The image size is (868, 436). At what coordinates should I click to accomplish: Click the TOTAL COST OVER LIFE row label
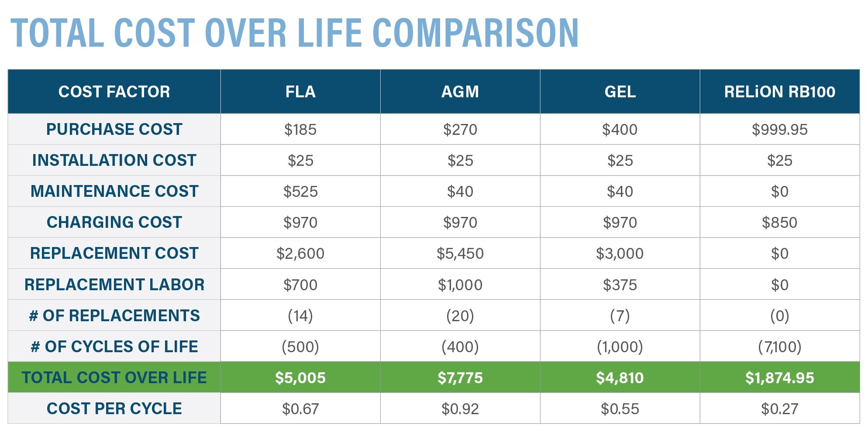(x=114, y=377)
